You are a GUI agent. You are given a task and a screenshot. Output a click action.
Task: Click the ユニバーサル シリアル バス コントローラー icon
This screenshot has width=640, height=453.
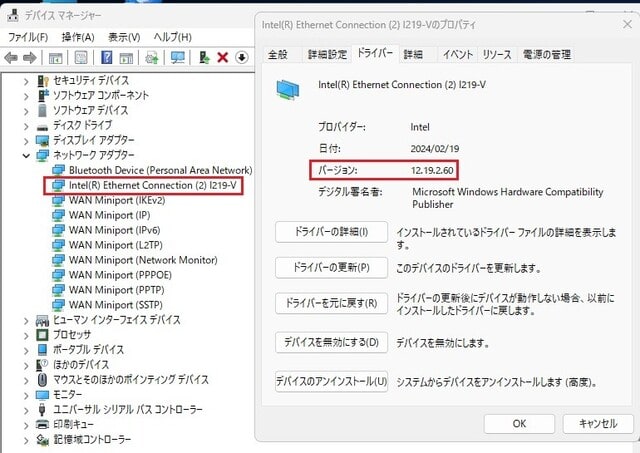click(42, 409)
